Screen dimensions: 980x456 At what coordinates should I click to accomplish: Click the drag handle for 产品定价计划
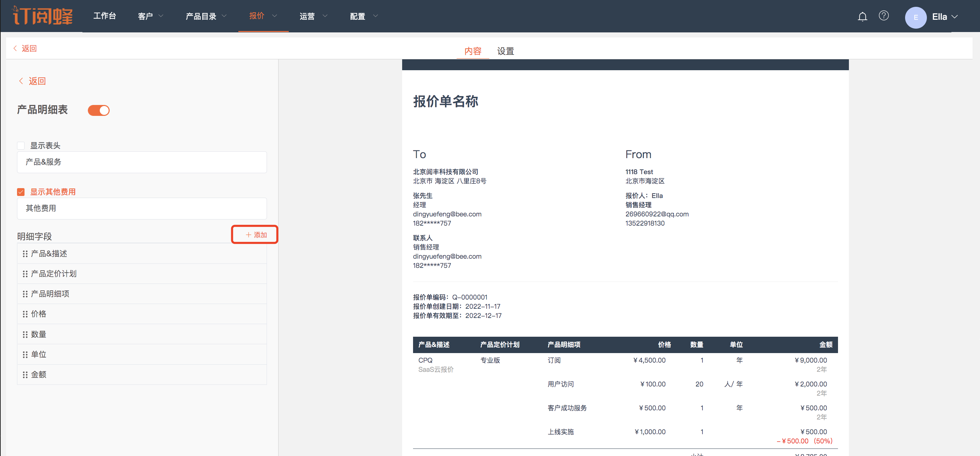pyautogui.click(x=25, y=274)
